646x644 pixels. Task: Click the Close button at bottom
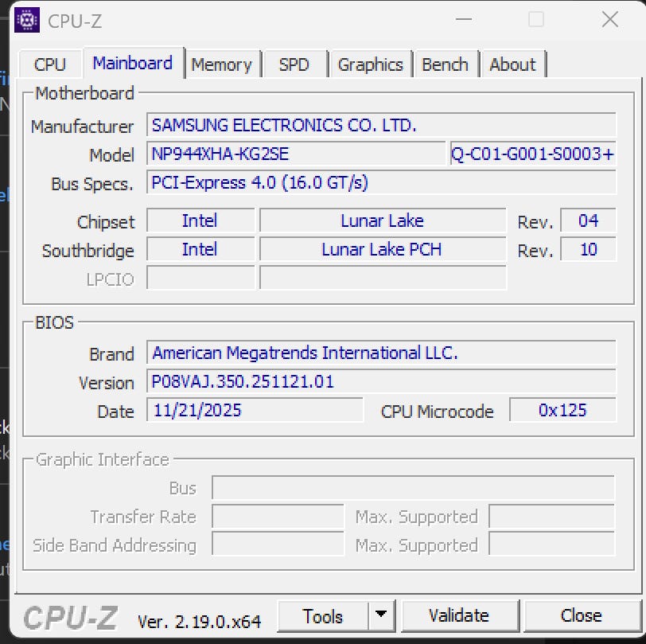[x=582, y=615]
